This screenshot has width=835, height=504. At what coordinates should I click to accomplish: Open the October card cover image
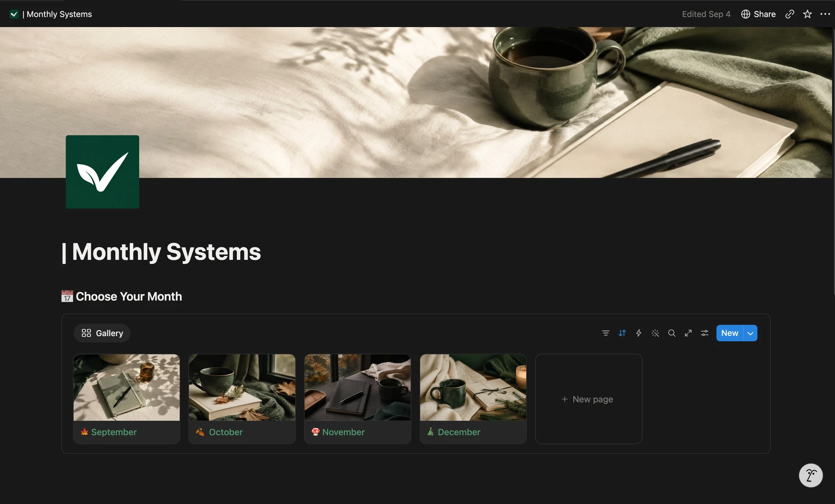tap(242, 387)
